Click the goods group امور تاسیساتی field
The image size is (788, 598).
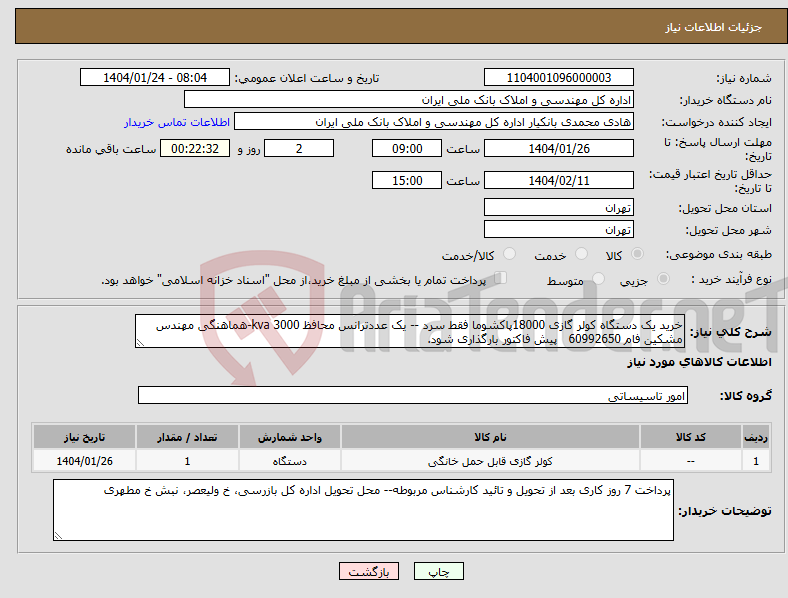pos(413,395)
